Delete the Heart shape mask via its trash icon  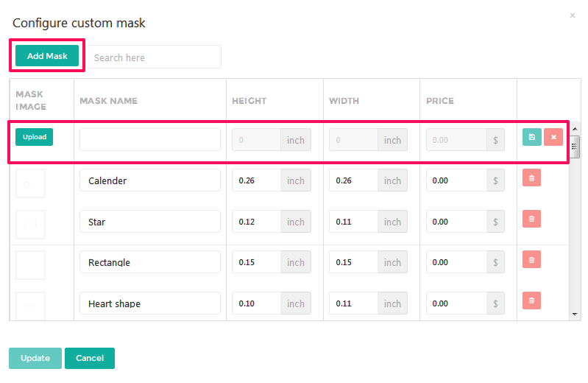[x=532, y=301]
